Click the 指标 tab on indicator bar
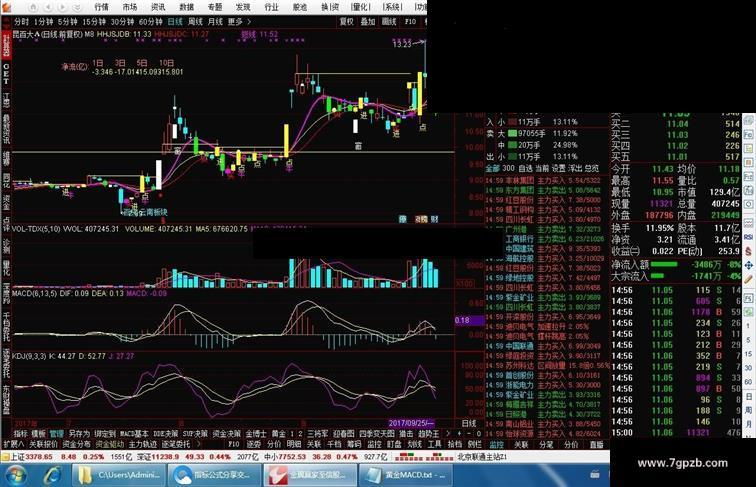Viewport: 756px width, 487px height. click(x=21, y=434)
